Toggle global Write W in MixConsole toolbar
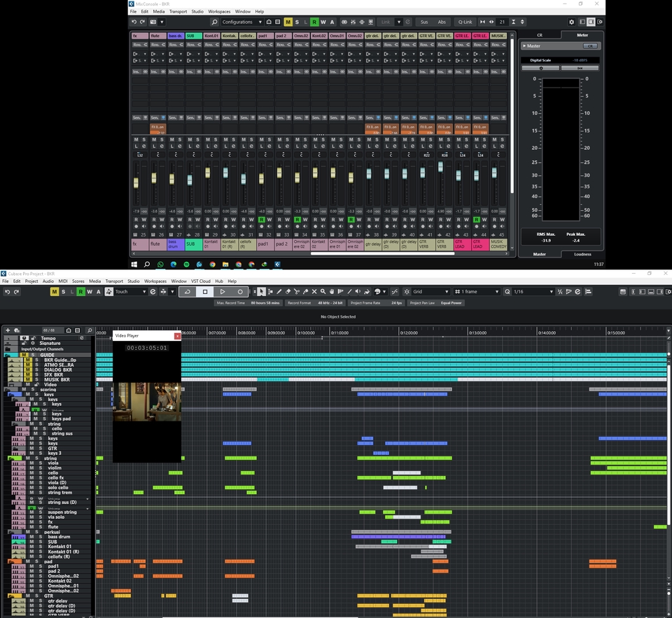This screenshot has width=672, height=618. tap(323, 22)
